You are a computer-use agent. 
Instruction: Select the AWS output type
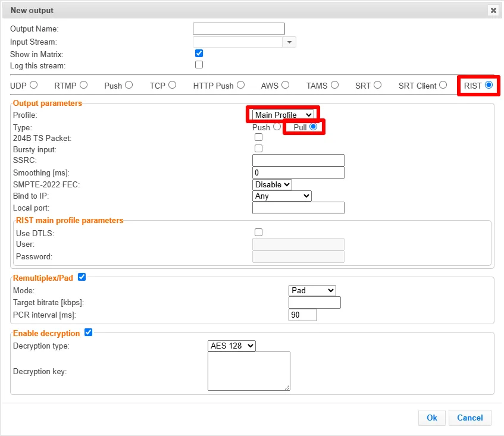[286, 85]
